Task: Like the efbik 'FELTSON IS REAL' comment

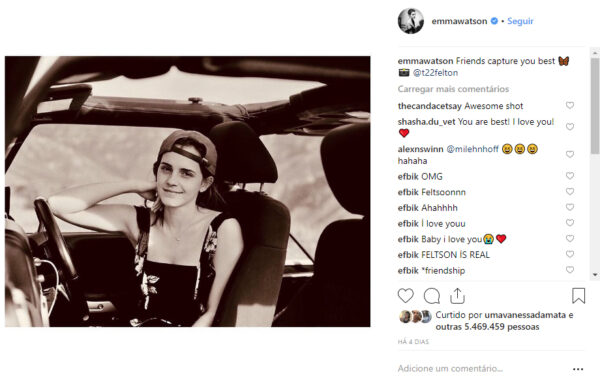Action: click(x=570, y=254)
